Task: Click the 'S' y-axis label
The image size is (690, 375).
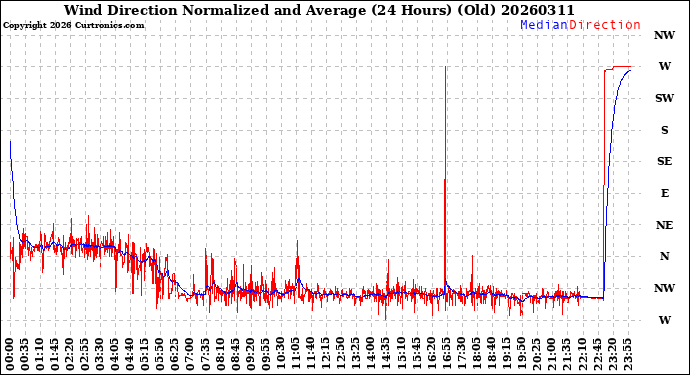Action: point(664,130)
